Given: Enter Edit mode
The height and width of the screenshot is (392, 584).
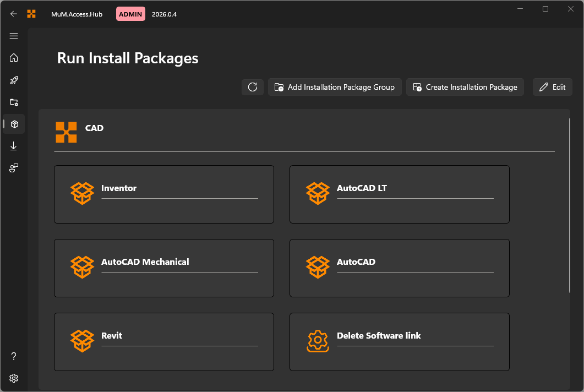Looking at the screenshot, I should point(552,86).
